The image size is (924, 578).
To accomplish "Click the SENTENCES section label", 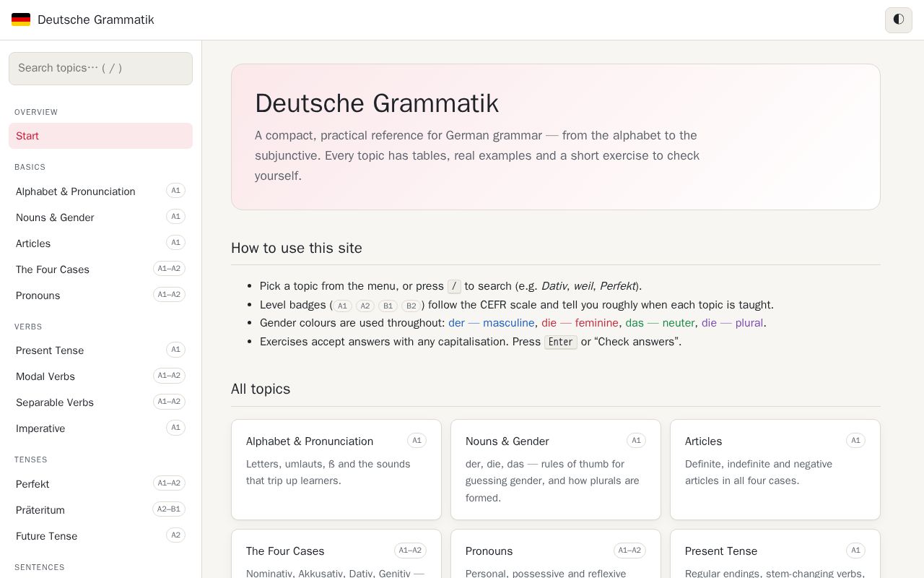I will [40, 567].
